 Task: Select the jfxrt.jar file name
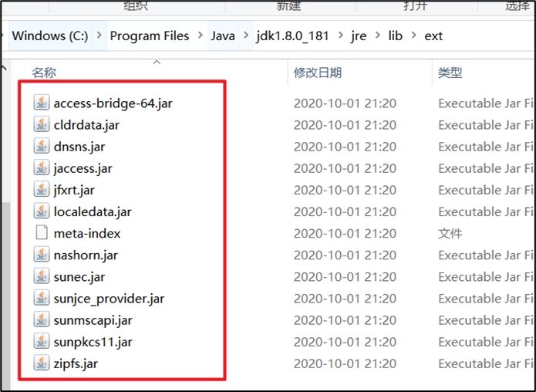pos(74,190)
